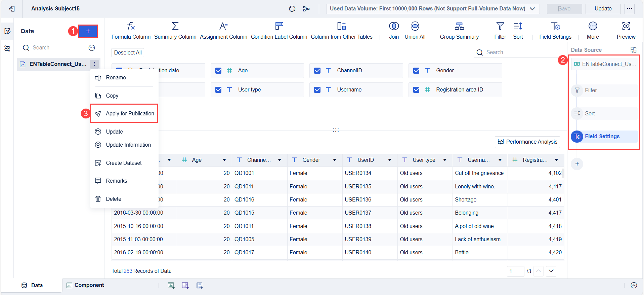Image resolution: width=644 pixels, height=295 pixels.
Task: Open UserID column header dropdown
Action: [390, 160]
